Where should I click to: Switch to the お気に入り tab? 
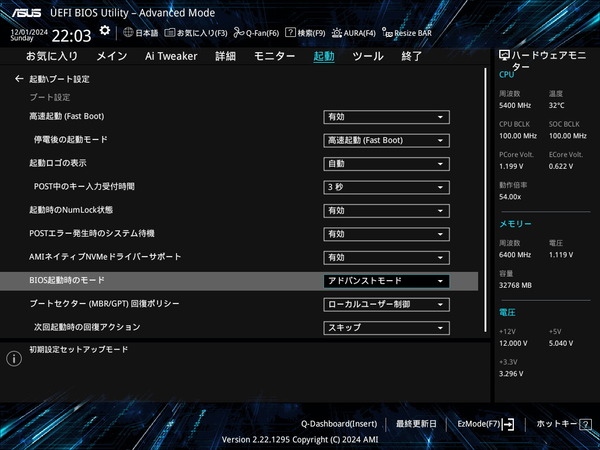[x=52, y=56]
